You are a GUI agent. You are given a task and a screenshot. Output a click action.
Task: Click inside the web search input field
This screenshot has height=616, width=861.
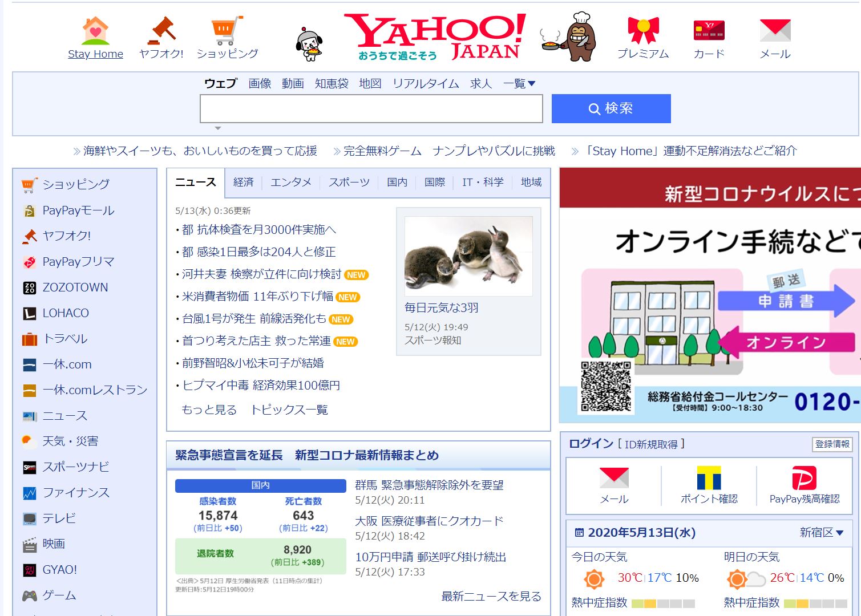click(x=371, y=108)
